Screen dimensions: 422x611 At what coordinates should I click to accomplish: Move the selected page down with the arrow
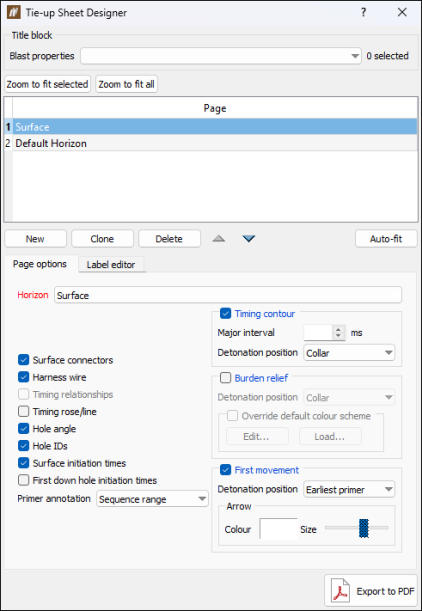click(249, 238)
